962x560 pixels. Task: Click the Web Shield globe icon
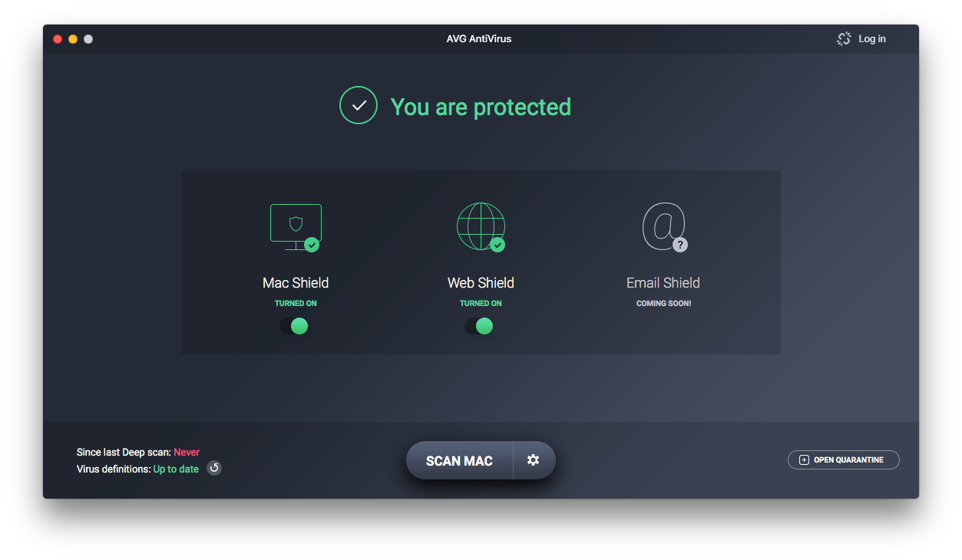(x=481, y=227)
